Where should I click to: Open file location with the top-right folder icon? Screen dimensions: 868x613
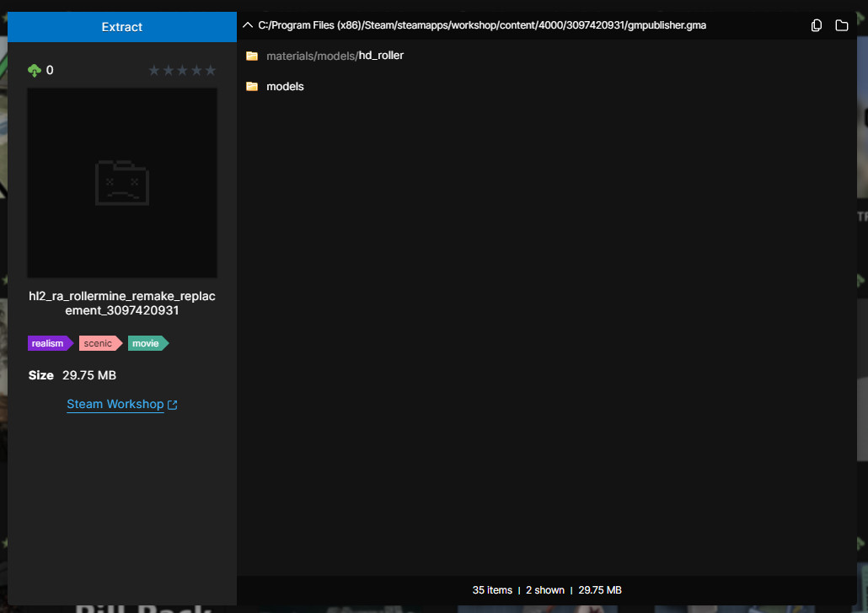841,25
